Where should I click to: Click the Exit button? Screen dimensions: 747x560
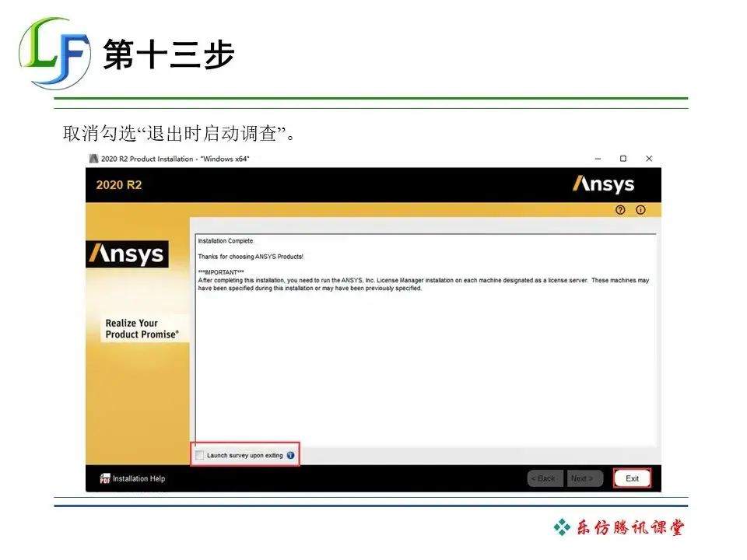[x=632, y=478]
